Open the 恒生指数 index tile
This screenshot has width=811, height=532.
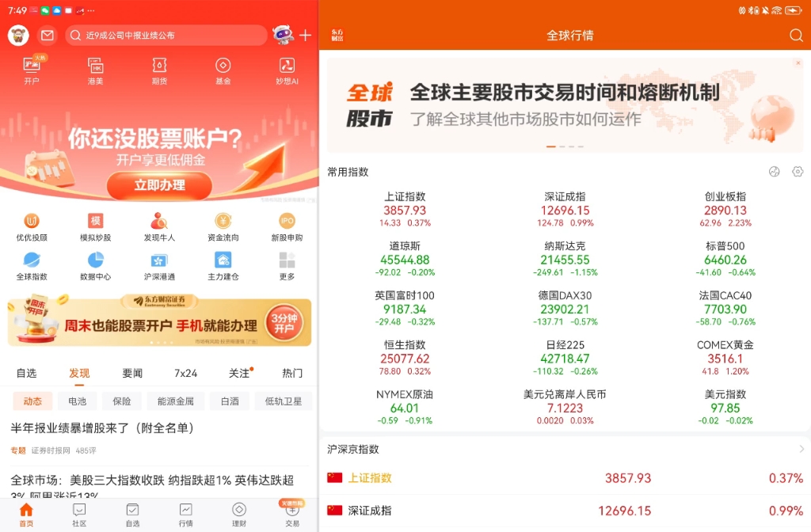[x=405, y=358]
